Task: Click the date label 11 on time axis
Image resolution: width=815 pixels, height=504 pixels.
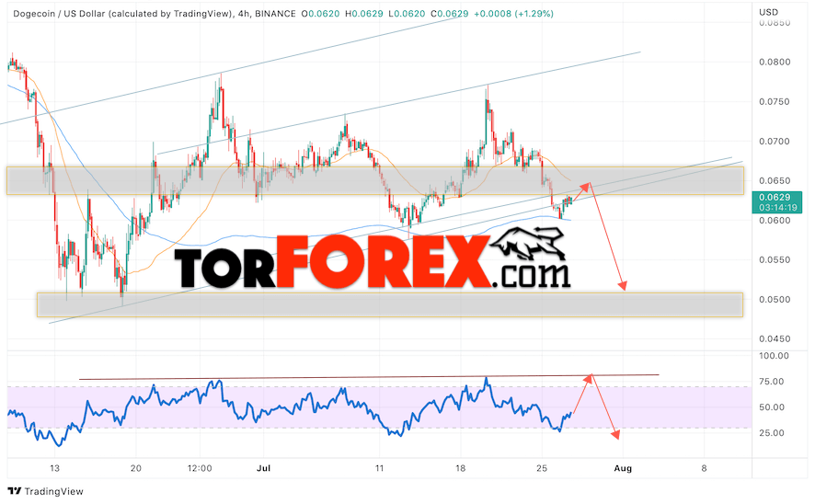Action: pyautogui.click(x=379, y=468)
